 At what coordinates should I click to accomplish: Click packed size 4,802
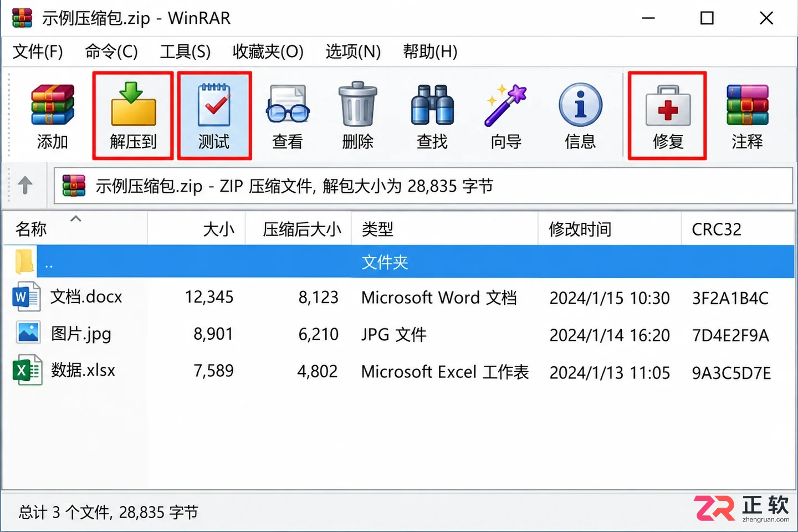(x=318, y=371)
